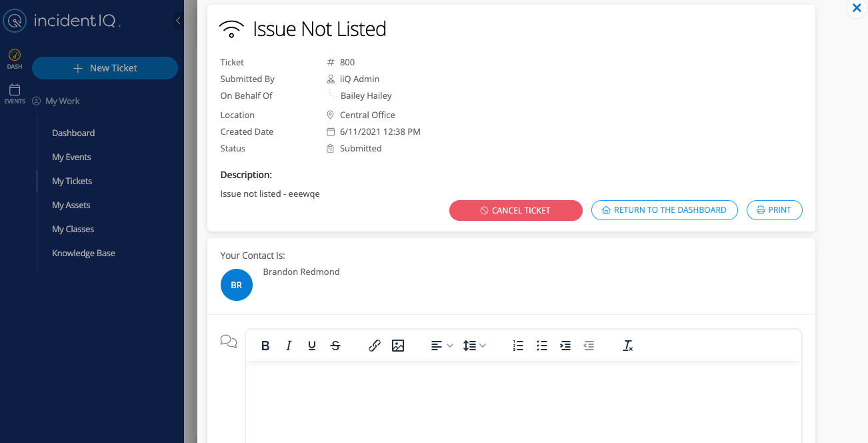Create a numbered list
This screenshot has width=868, height=443.
(x=518, y=346)
